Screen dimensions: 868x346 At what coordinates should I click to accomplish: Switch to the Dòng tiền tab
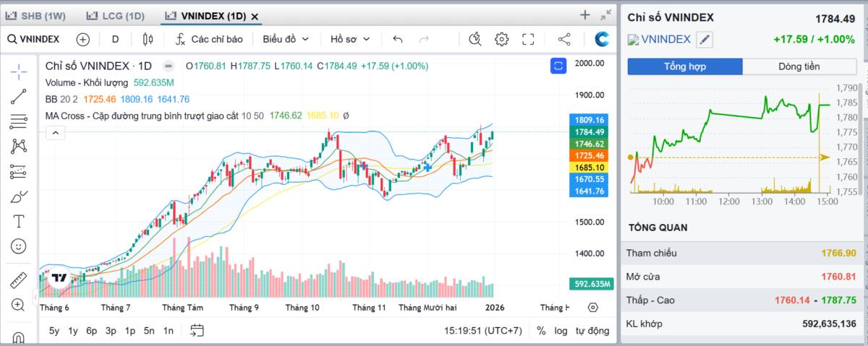[x=799, y=66]
